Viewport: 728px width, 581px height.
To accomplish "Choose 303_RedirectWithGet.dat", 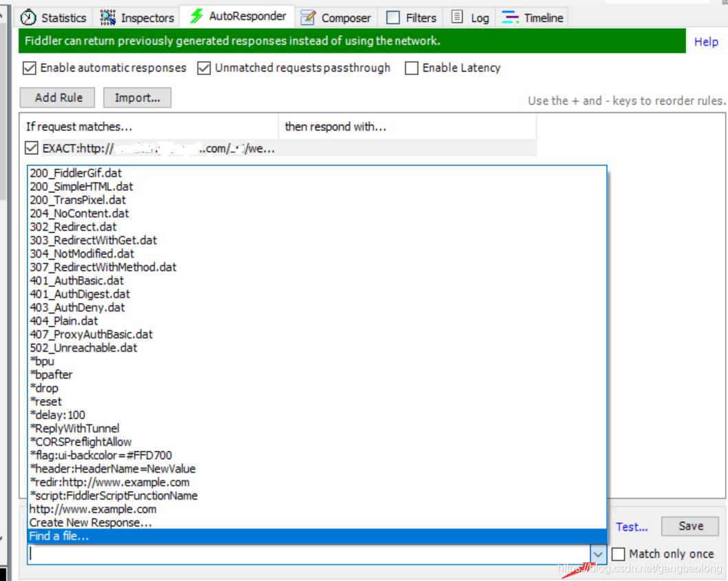I will pyautogui.click(x=317, y=240).
